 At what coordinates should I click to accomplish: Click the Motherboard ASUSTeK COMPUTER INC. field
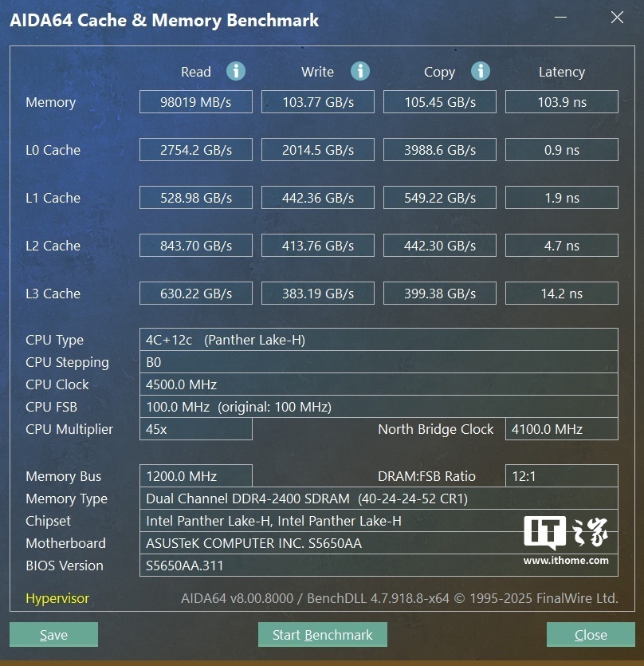click(379, 543)
